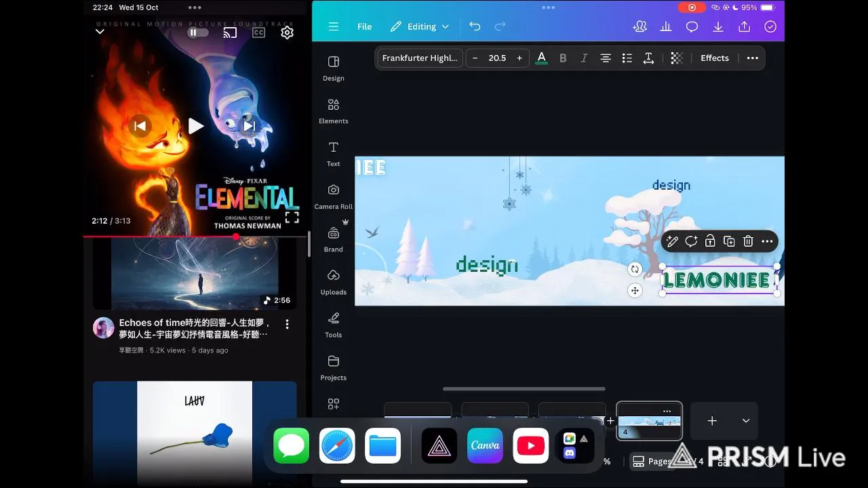Open text spacing options
The height and width of the screenshot is (488, 868).
coord(648,58)
